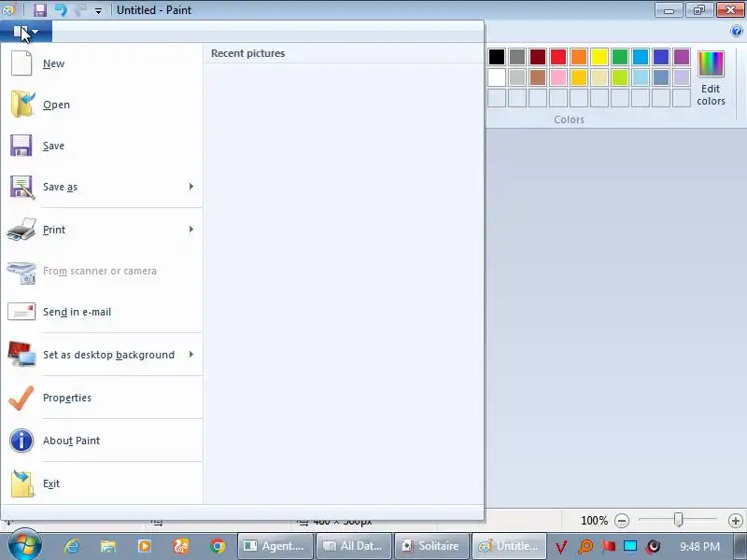
Task: Open the Customize Quick Access Toolbar dropdown
Action: point(98,10)
